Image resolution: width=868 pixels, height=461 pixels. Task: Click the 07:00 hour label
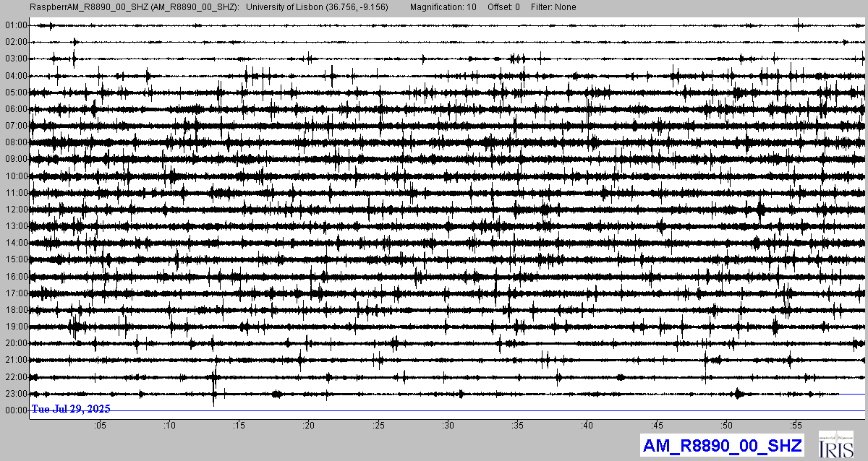[x=15, y=126]
